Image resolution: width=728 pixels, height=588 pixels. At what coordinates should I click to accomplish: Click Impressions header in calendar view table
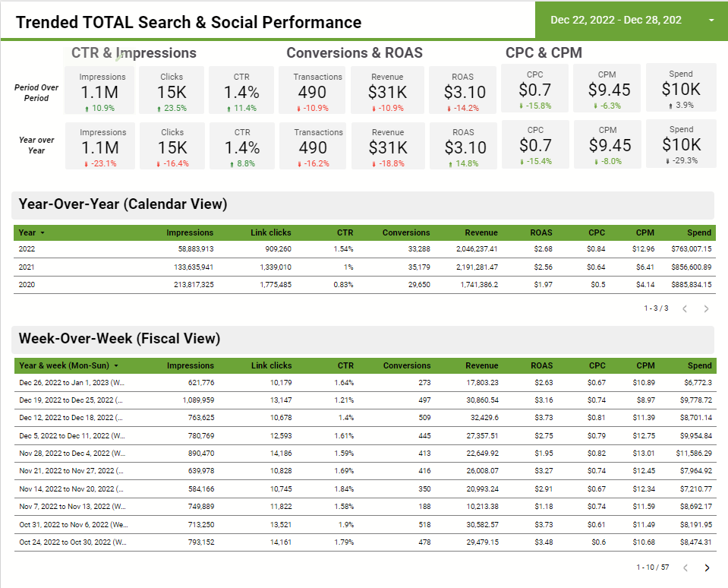(190, 232)
